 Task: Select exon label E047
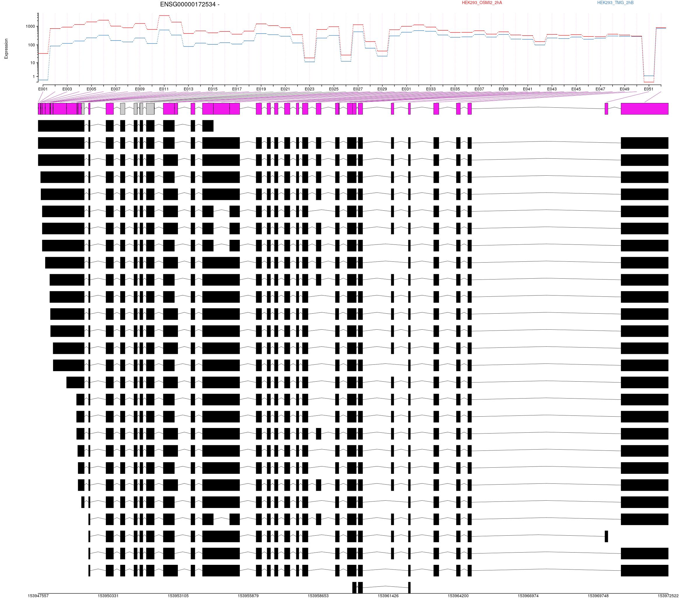(x=600, y=89)
